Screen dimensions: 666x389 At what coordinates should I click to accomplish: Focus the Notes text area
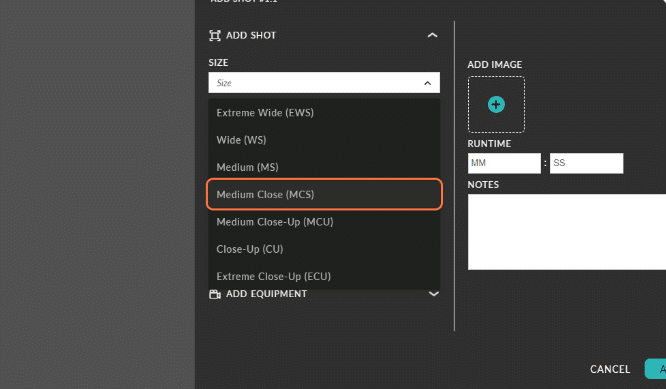567,232
